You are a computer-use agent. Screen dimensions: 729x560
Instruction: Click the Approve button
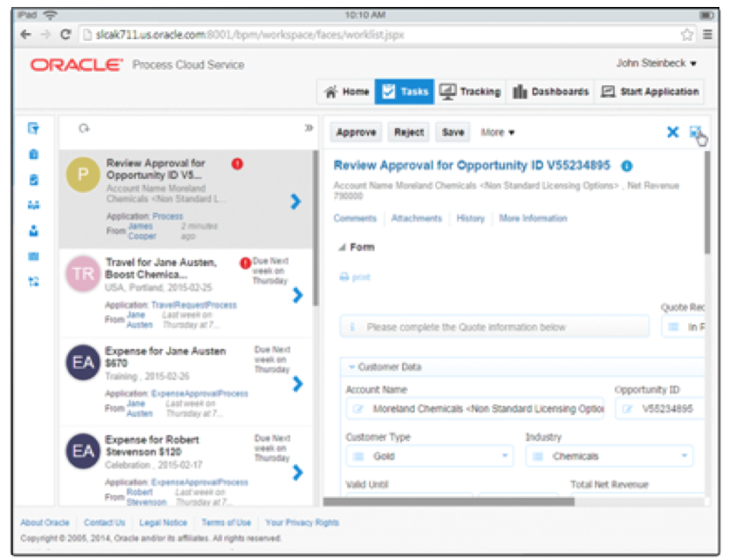[x=356, y=132]
